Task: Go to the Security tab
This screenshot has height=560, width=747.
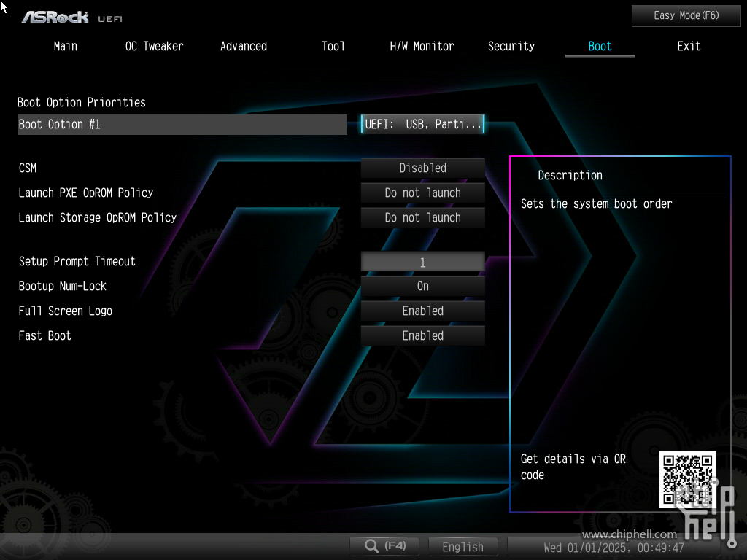Action: [511, 46]
